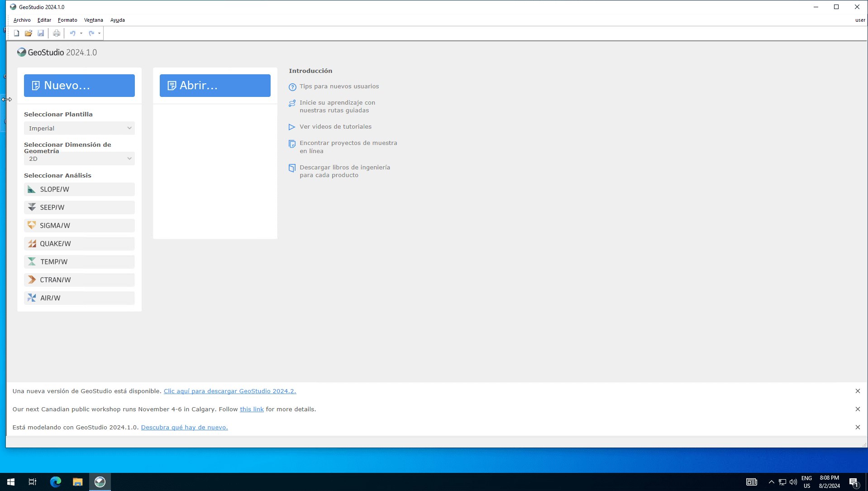868x491 pixels.
Task: Open the Ventana menu
Action: tap(93, 20)
